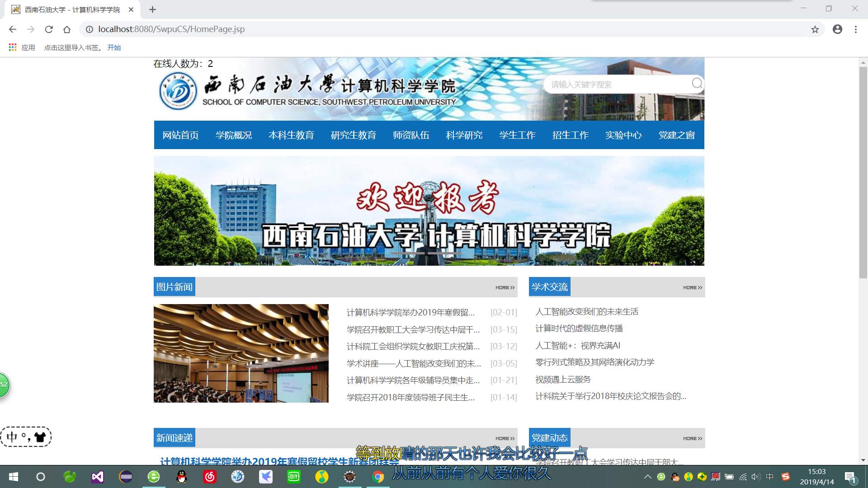Show hidden system tray icons
This screenshot has width=868, height=488.
(x=648, y=477)
